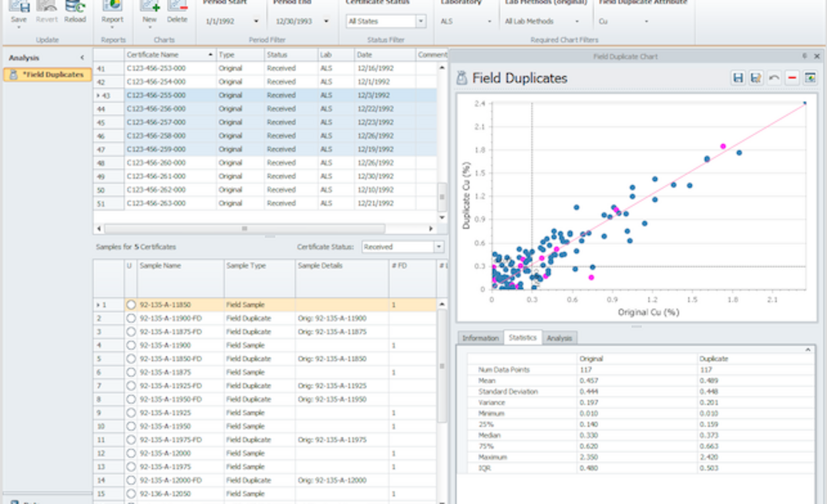Open the Period Start date dropdown
827x504 pixels.
[256, 22]
